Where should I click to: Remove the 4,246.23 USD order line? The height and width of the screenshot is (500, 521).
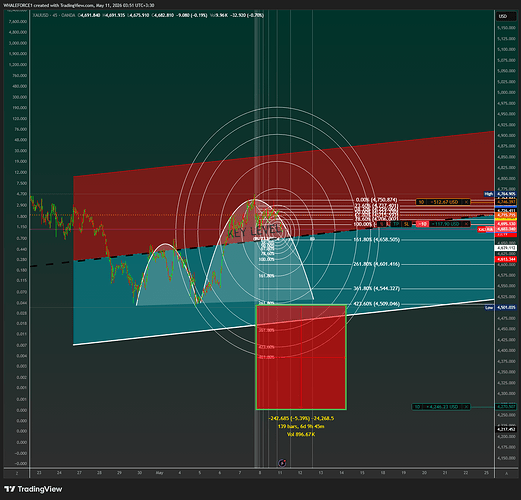(x=466, y=407)
